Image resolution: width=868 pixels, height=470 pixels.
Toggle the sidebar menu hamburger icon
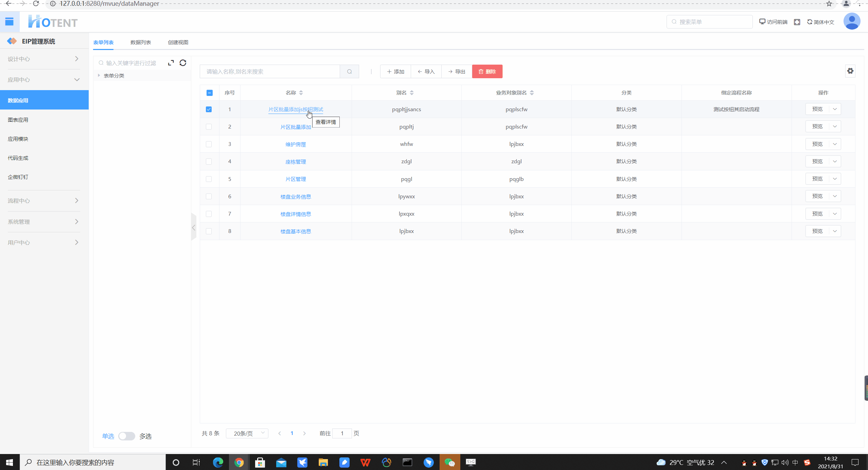click(10, 22)
